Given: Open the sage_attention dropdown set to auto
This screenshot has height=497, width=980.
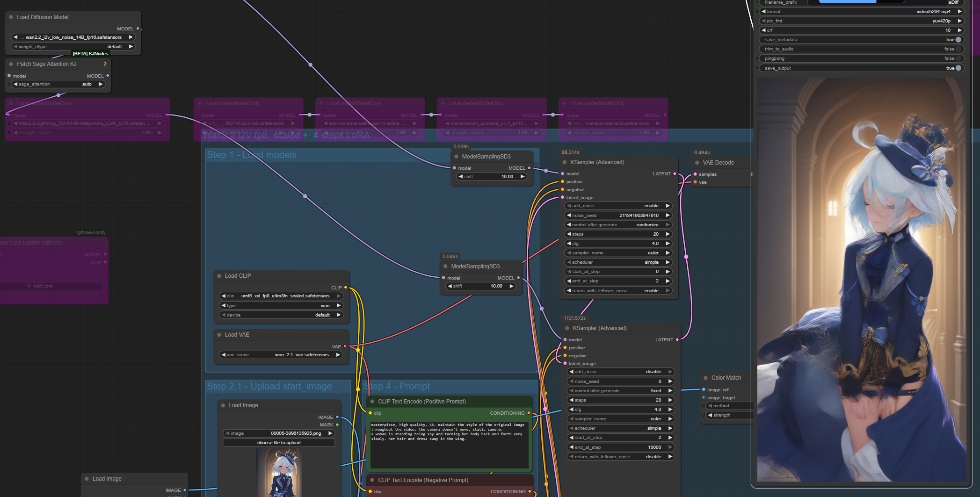Looking at the screenshot, I should coord(58,84).
